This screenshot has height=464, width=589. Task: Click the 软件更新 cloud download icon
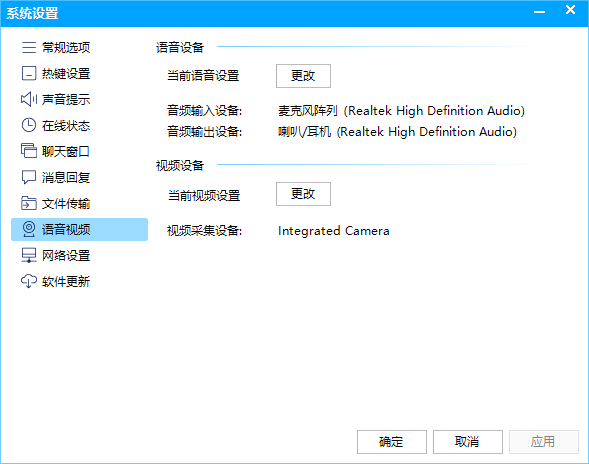pos(29,281)
